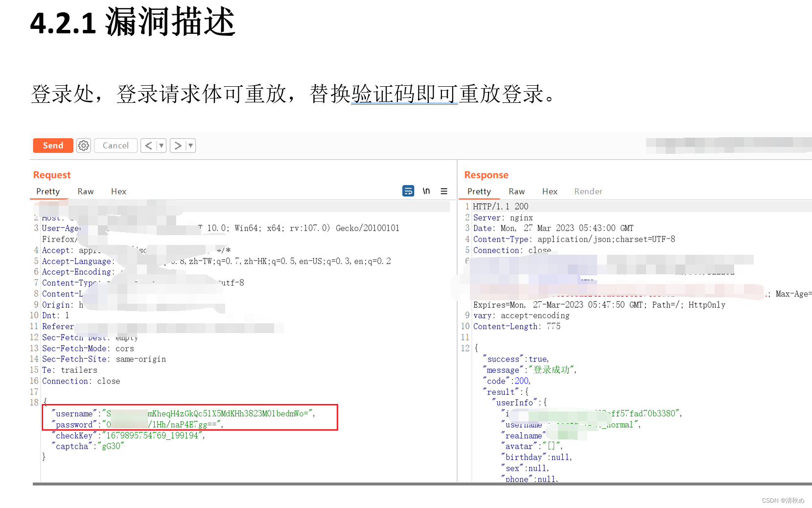Click the CSDN @清秋め watermark link
Screen dimensions: 812x508
[x=783, y=500]
